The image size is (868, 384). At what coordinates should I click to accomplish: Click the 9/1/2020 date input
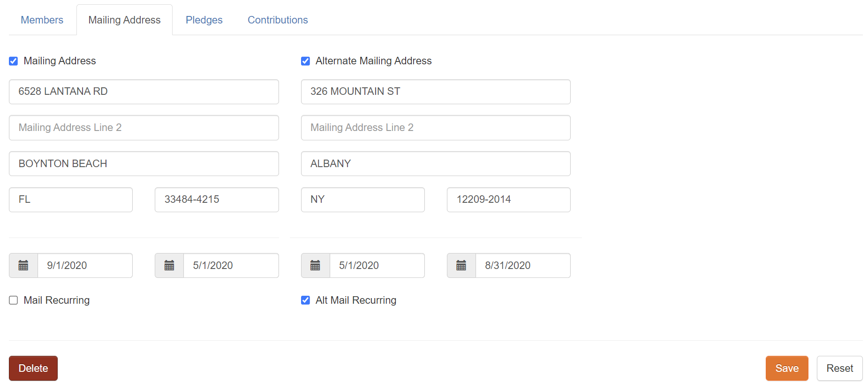[85, 265]
